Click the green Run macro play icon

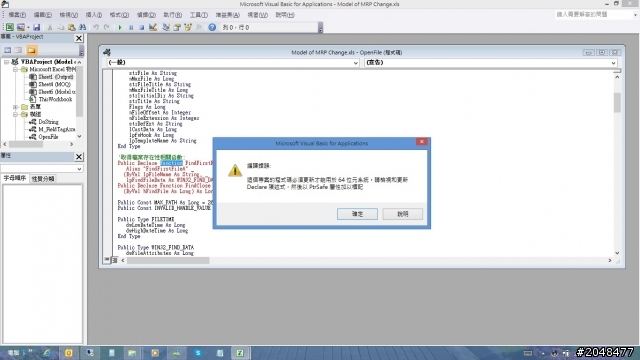tap(120, 27)
